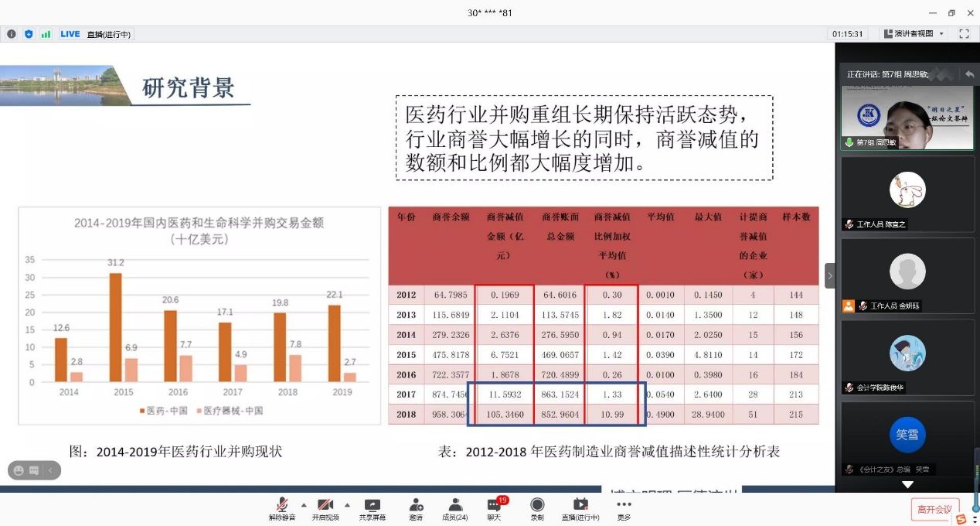Open the meeting info icon

[12, 34]
